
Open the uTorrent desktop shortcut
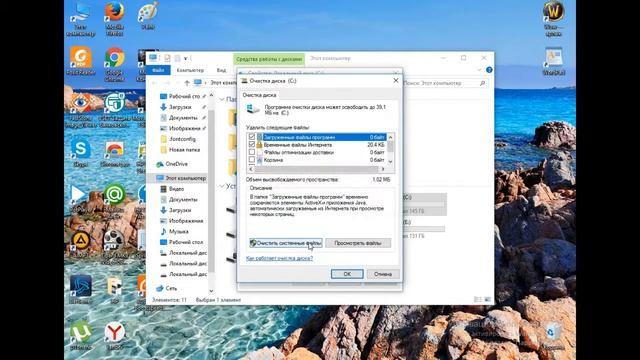81,336
